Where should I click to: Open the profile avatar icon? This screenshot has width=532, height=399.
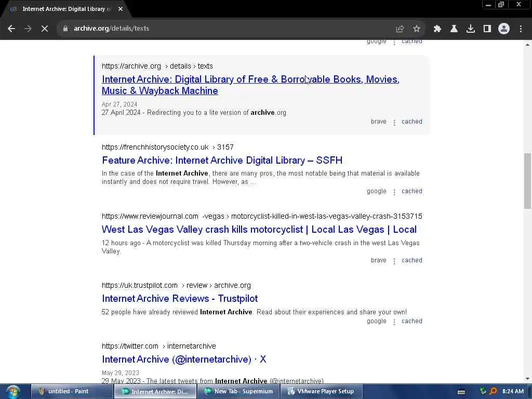(504, 29)
